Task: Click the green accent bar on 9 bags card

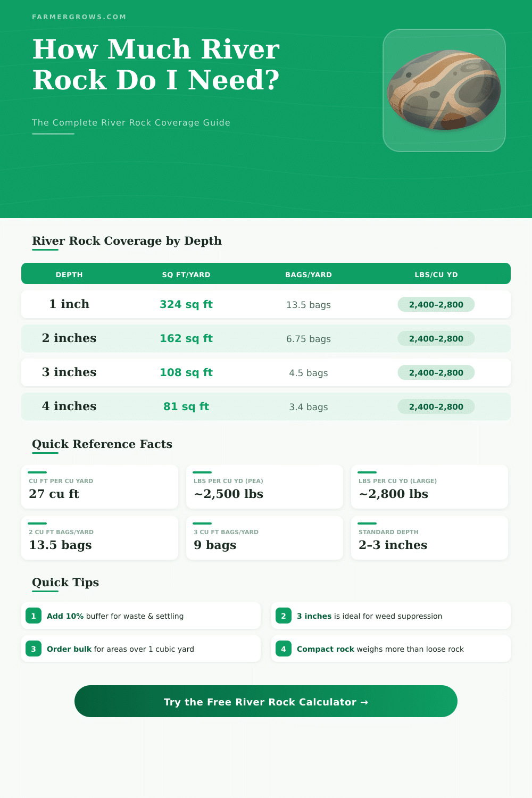Action: 201,523
